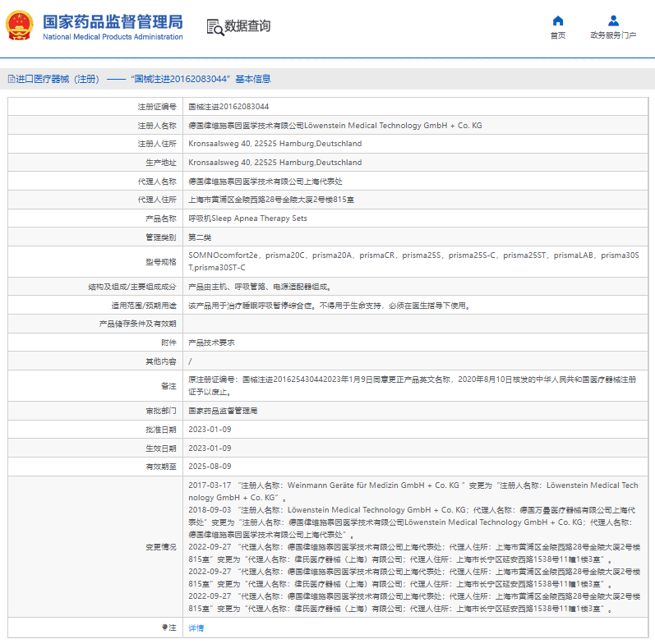Click product name 呼吸机Sleep Apnea Therapy Sets
The image size is (655, 644).
pos(247,218)
